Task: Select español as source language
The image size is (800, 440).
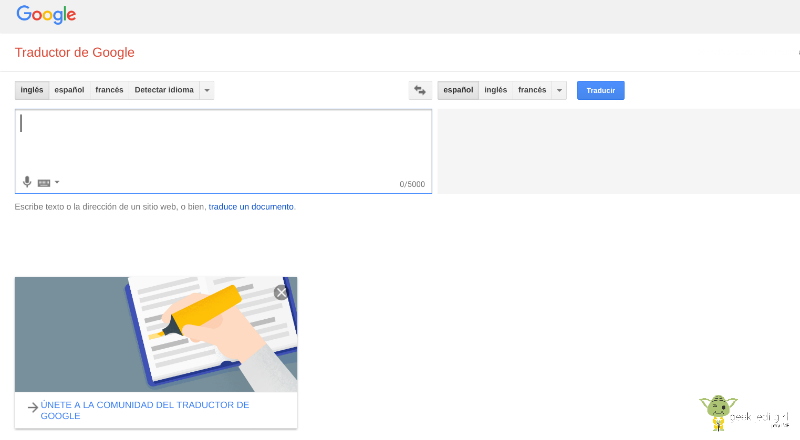Action: click(x=69, y=90)
